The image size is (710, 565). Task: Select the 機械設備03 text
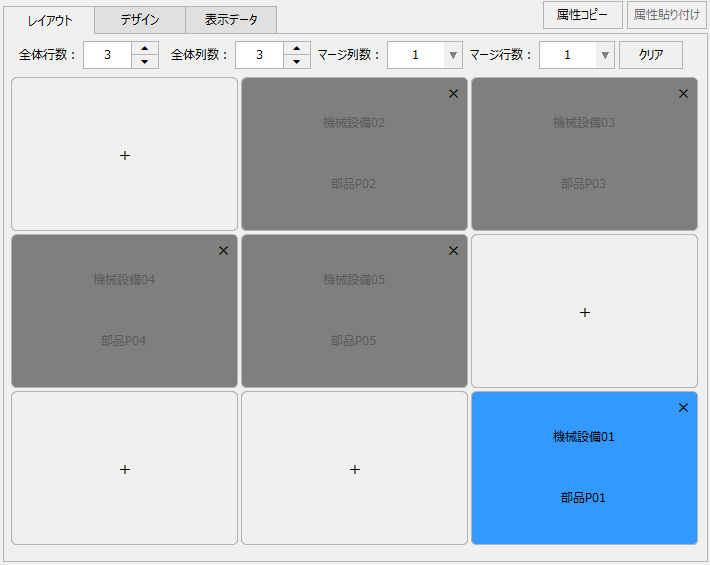[x=584, y=123]
